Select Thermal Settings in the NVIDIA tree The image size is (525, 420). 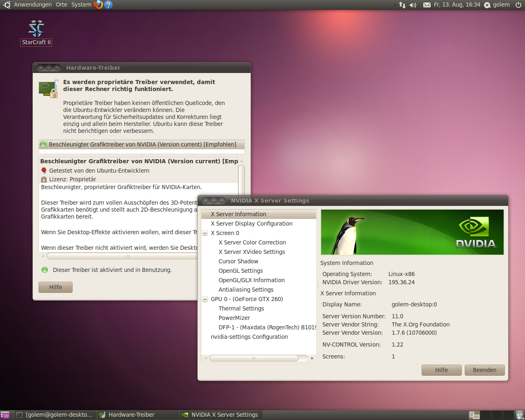[x=241, y=308]
